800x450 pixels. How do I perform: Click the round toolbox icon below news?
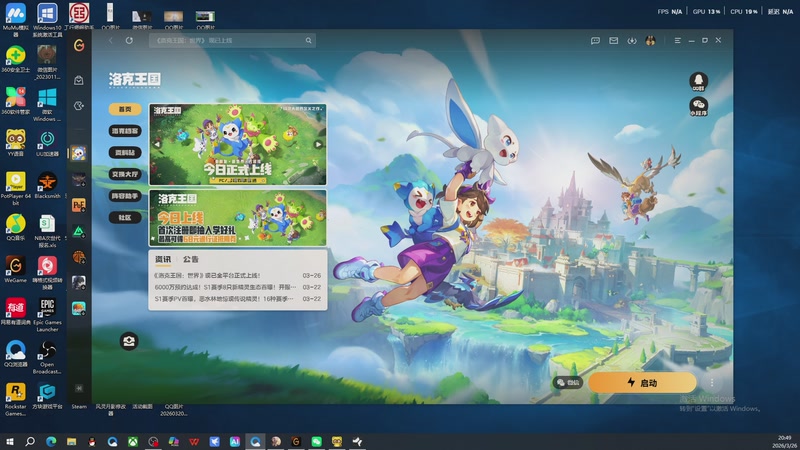coord(129,341)
